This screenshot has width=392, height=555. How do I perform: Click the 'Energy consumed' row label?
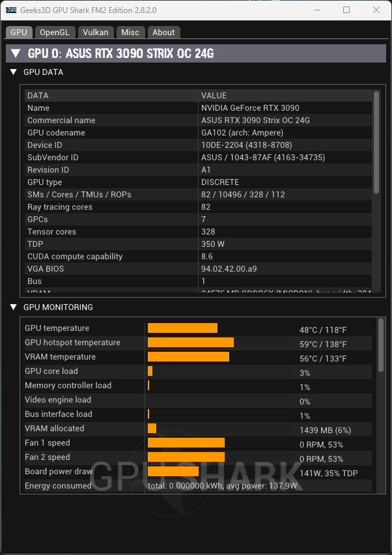tap(58, 486)
